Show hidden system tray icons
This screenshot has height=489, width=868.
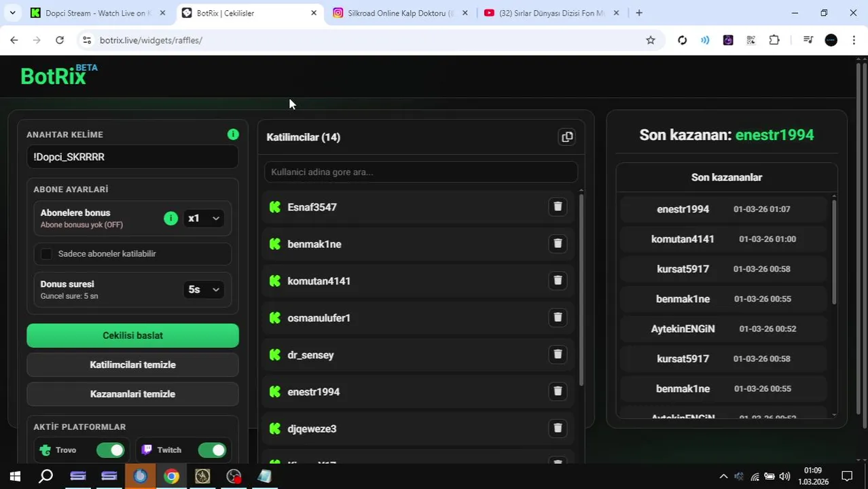click(723, 476)
